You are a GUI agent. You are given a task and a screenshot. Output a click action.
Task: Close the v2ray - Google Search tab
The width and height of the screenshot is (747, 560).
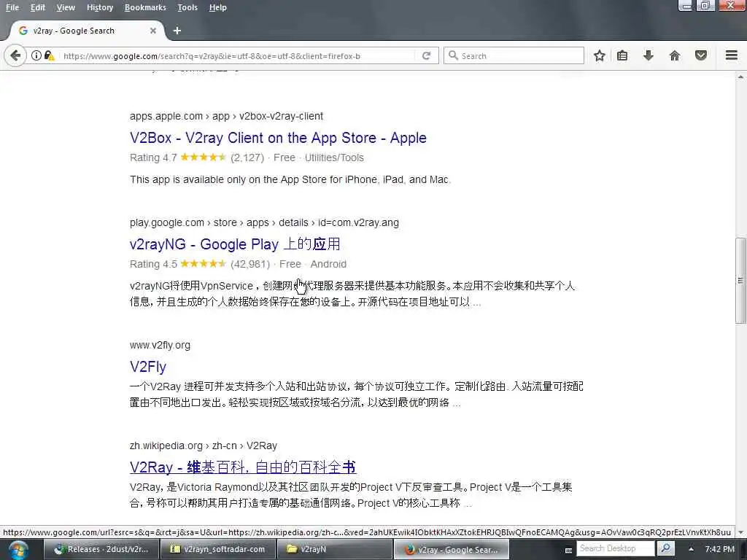pos(153,31)
